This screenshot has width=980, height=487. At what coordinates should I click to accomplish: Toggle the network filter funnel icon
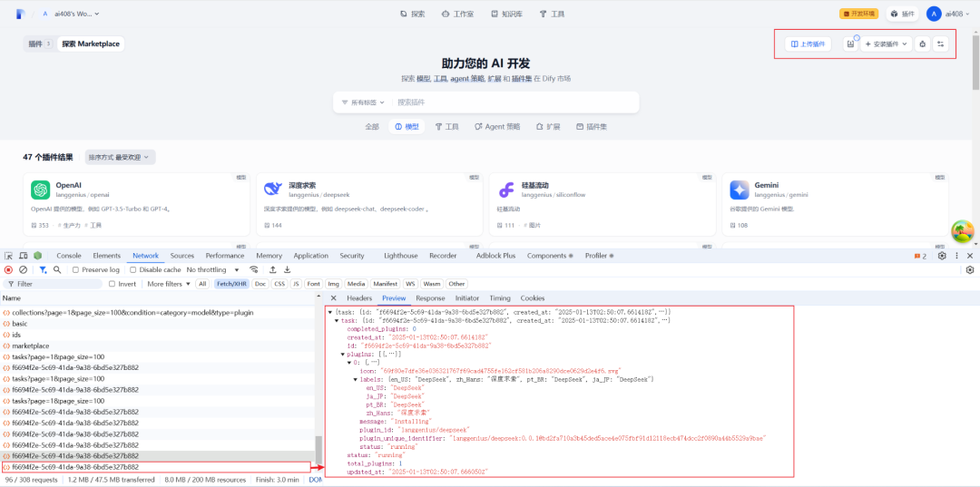tap(43, 269)
